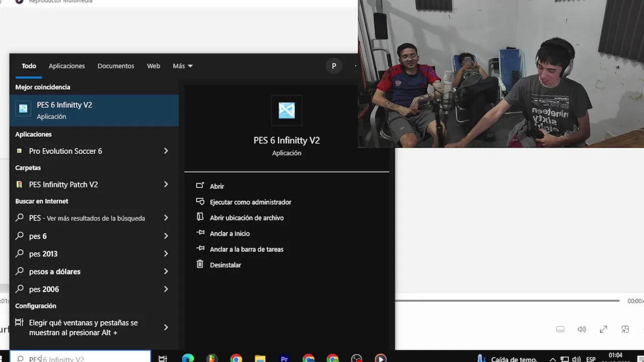This screenshot has height=362, width=644.
Task: Switch to the Aplicaciones search tab
Action: point(66,66)
